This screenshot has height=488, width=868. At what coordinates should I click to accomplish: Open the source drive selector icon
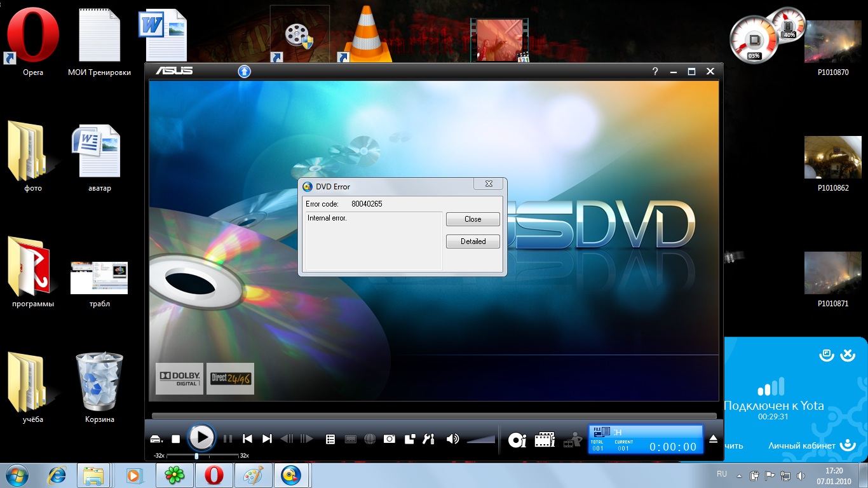coord(157,439)
